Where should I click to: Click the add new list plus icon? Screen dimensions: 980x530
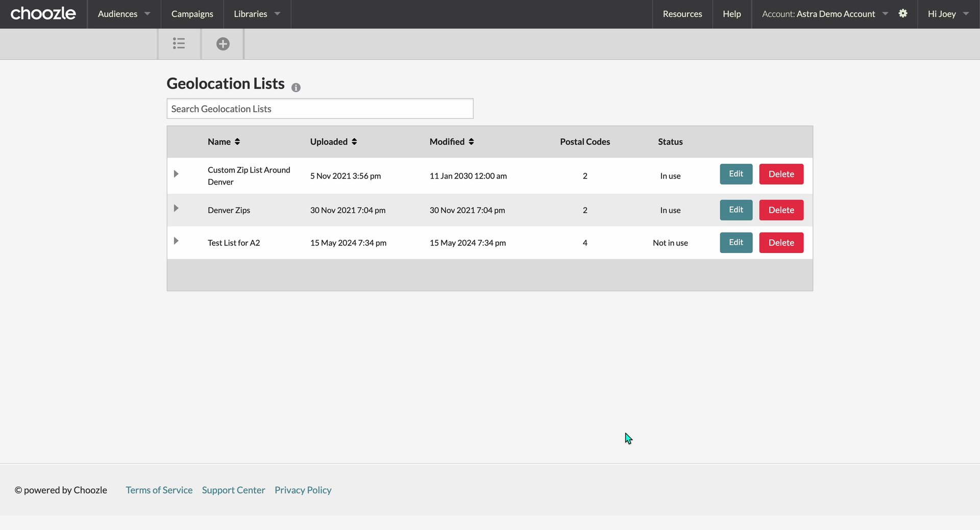tap(223, 44)
